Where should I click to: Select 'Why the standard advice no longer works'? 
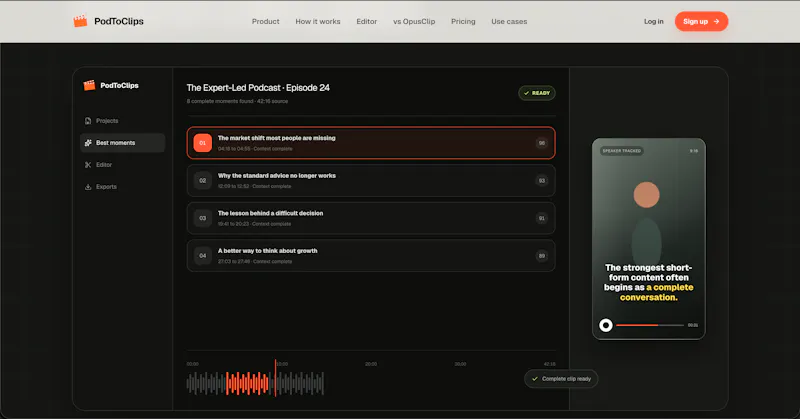pos(277,176)
